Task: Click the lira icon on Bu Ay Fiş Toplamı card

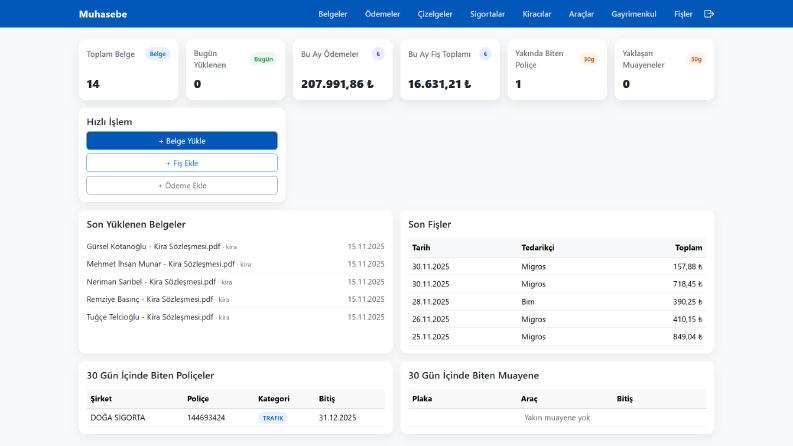Action: click(x=485, y=54)
